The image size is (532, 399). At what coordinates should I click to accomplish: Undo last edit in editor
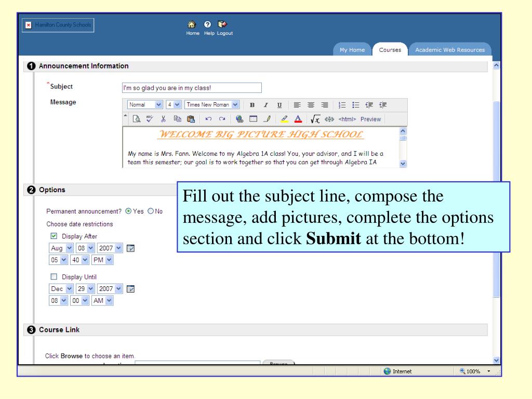pyautogui.click(x=208, y=119)
